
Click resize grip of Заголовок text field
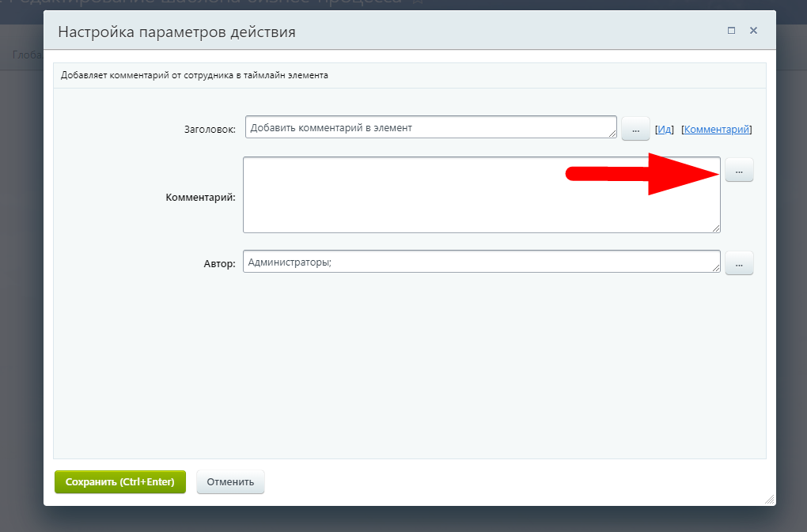coord(612,134)
